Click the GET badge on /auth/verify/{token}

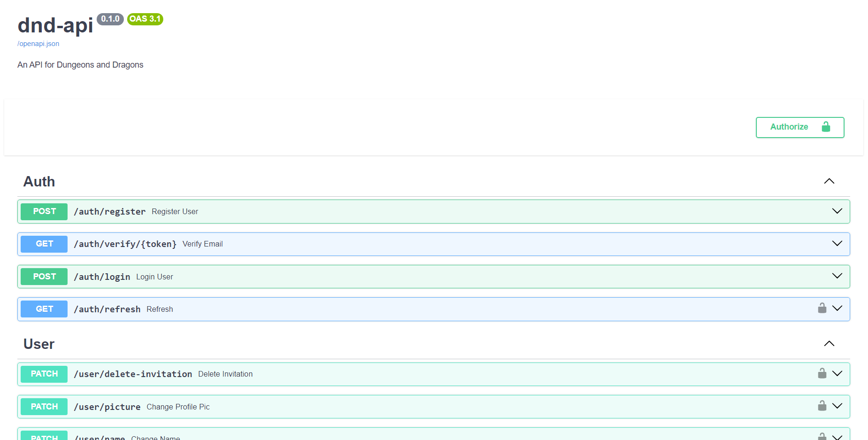pos(44,244)
